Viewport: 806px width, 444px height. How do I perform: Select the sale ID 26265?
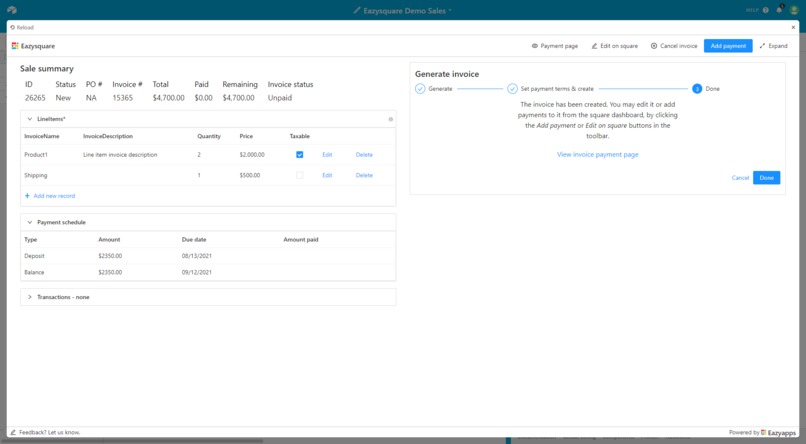[x=35, y=98]
